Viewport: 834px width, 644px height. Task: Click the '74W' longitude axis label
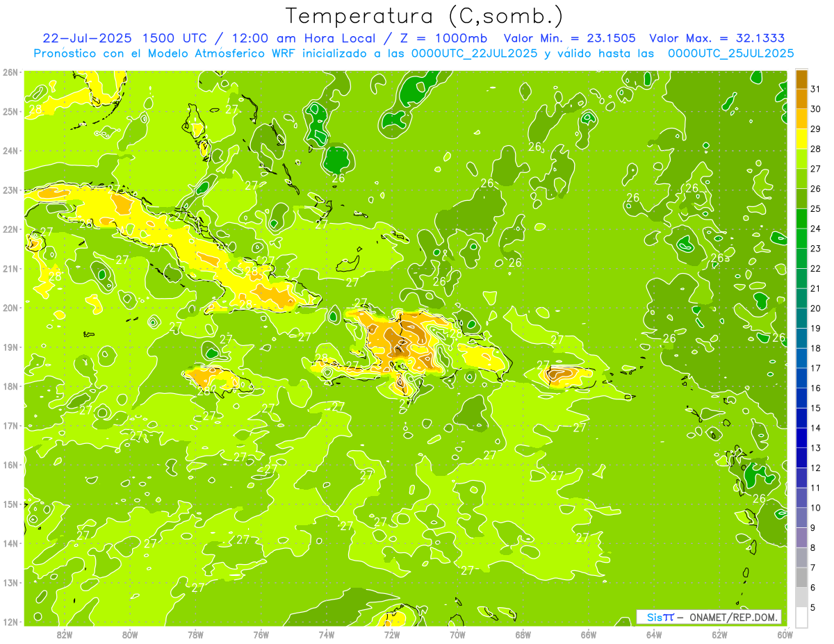pyautogui.click(x=327, y=634)
